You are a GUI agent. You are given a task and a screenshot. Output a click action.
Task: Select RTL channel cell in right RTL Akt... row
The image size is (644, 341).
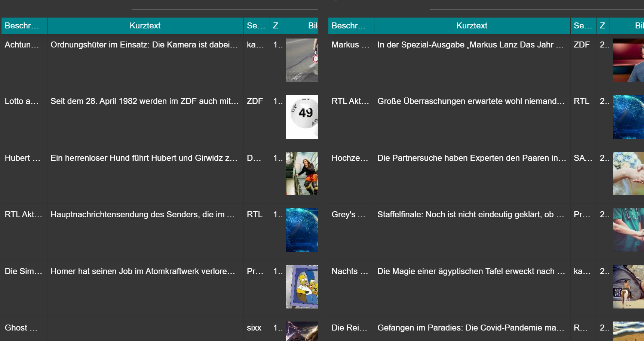pyautogui.click(x=583, y=119)
